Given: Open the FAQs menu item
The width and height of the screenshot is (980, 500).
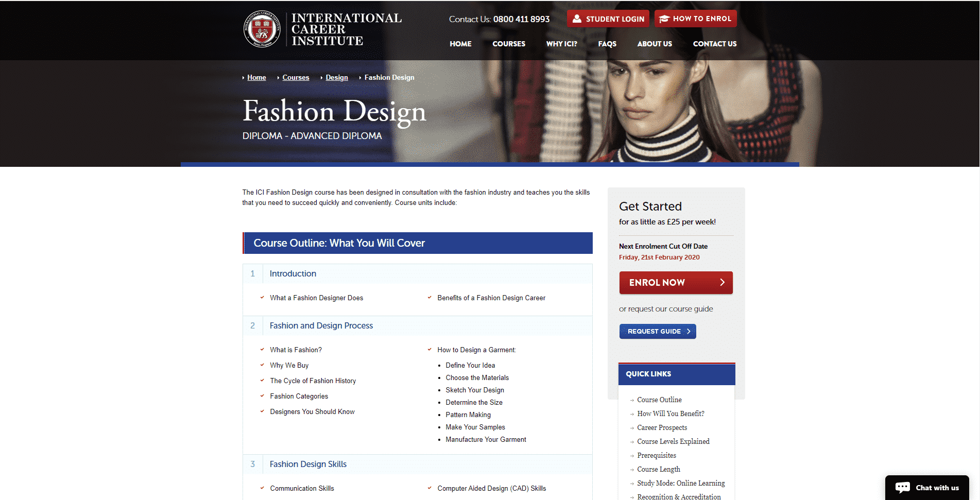Looking at the screenshot, I should click(607, 44).
